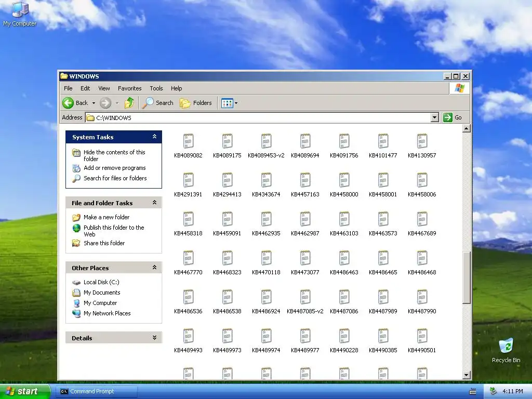Image resolution: width=532 pixels, height=399 pixels.
Task: Select the KB4470118 file icon
Action: pos(267,258)
